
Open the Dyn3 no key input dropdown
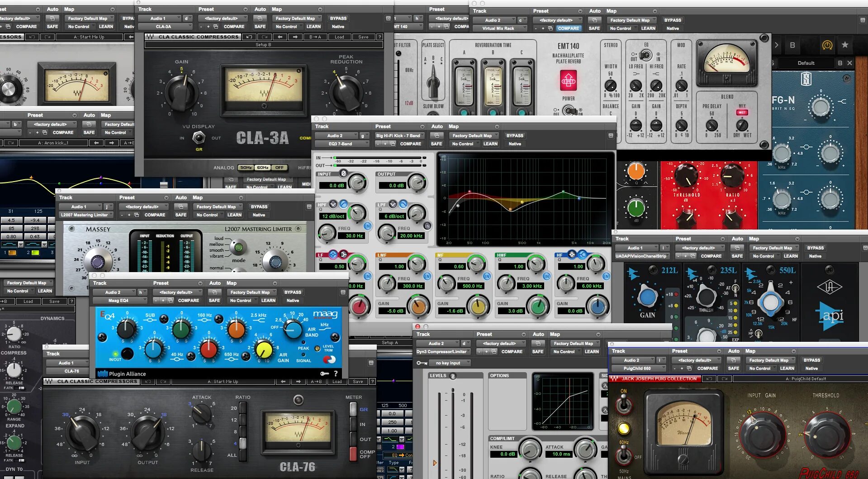coord(450,363)
